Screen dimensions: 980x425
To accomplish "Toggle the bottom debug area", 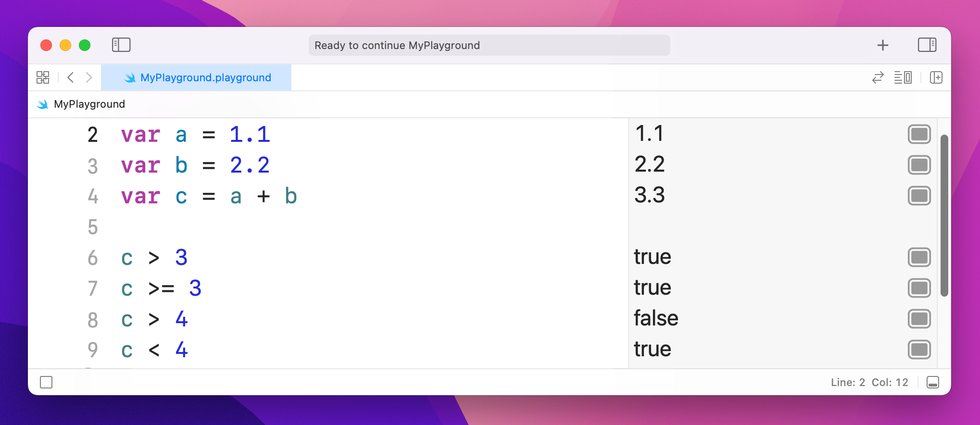I will tap(932, 382).
